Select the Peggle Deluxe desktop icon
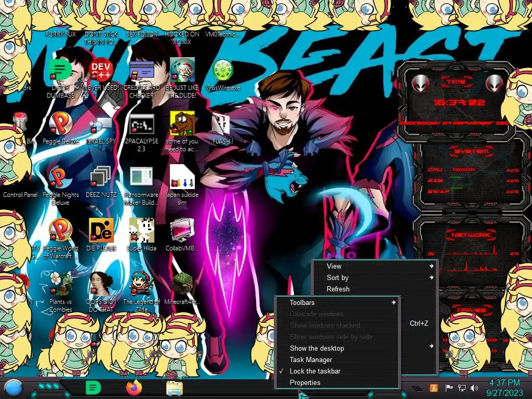 pos(61,124)
